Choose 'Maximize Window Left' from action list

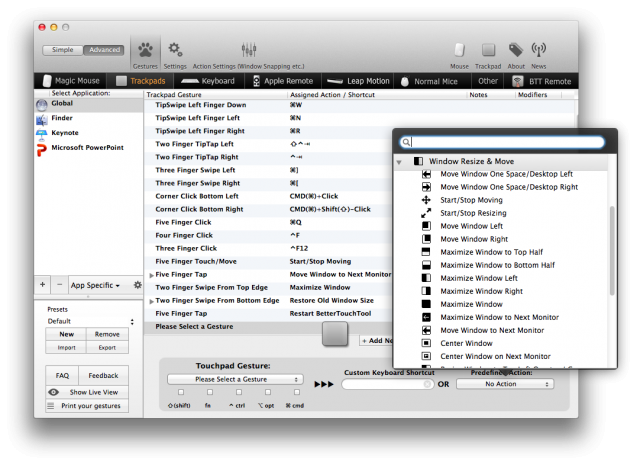coord(479,278)
